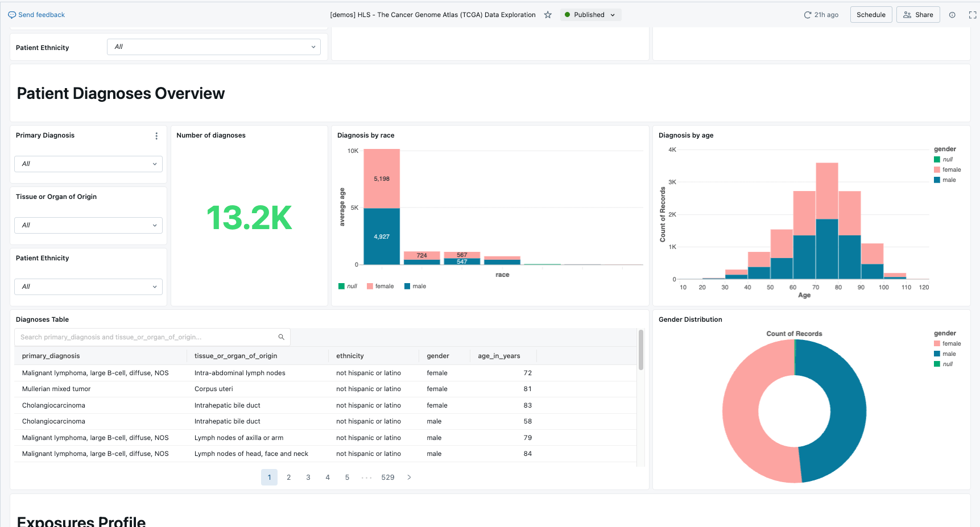Screen dimensions: 980x527
Task: Enter full screen view
Action: [973, 15]
